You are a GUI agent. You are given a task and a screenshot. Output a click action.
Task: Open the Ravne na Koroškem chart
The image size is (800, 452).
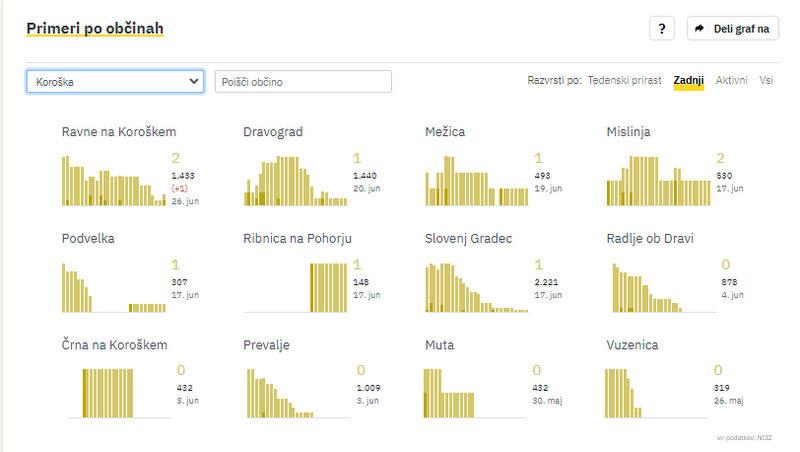click(x=114, y=180)
